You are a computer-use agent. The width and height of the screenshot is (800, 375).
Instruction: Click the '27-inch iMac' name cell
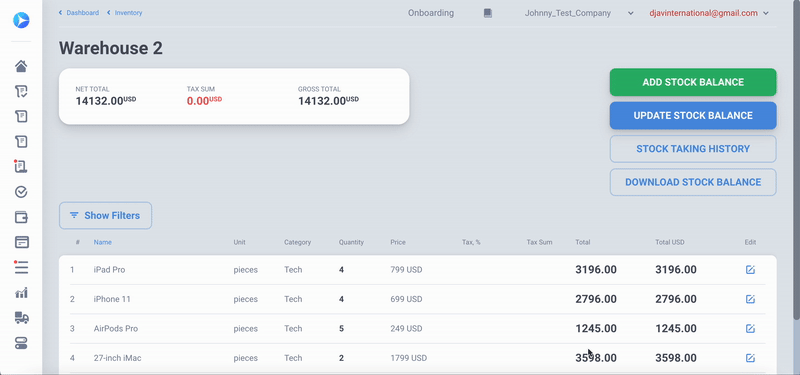click(116, 358)
